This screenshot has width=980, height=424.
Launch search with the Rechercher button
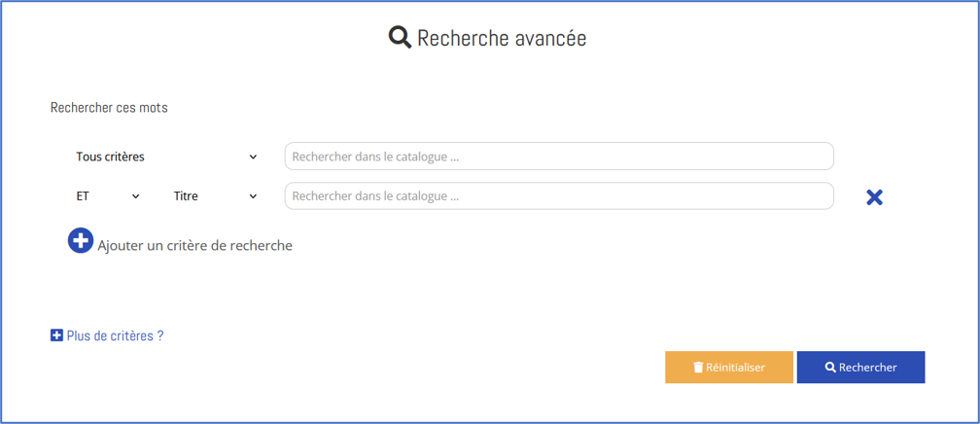tap(860, 367)
